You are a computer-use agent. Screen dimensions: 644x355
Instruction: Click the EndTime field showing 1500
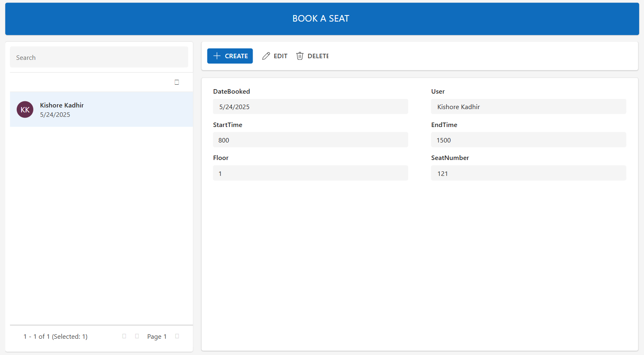[x=528, y=140]
